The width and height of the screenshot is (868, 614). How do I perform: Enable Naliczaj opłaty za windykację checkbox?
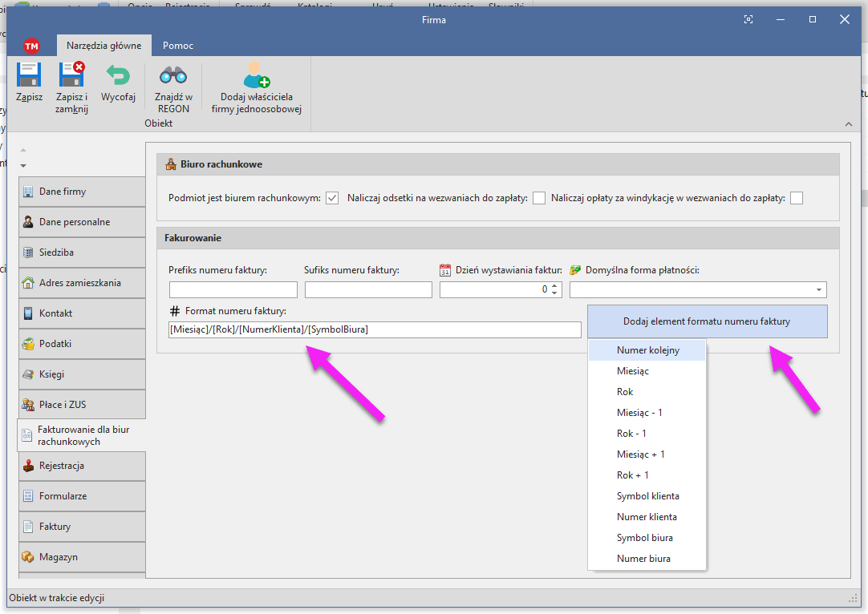point(797,198)
